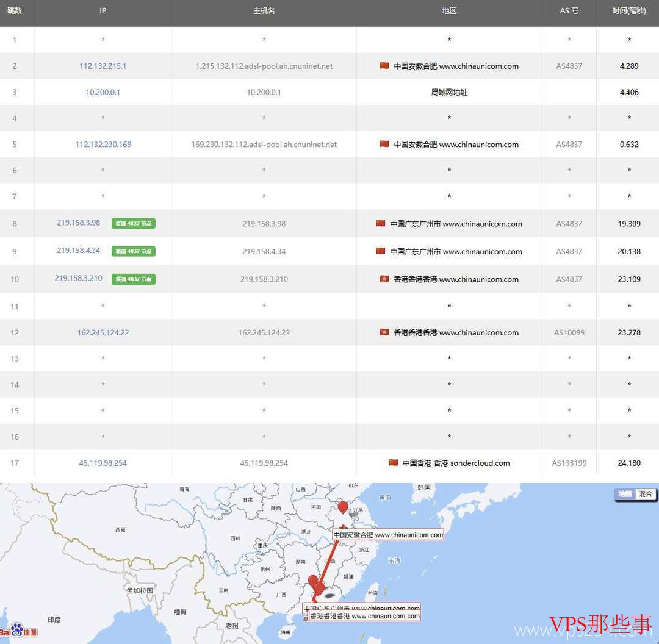Click time value 23.109

[x=628, y=279]
